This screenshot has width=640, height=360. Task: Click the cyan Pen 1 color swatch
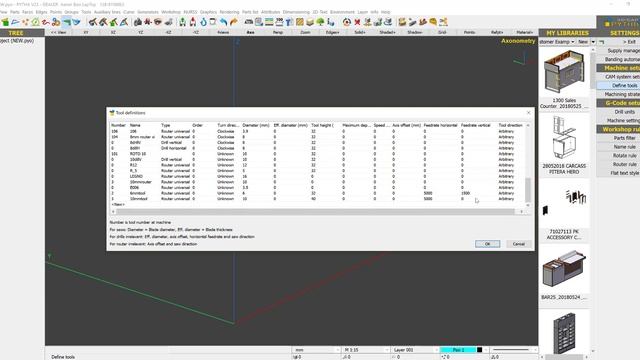pos(458,350)
